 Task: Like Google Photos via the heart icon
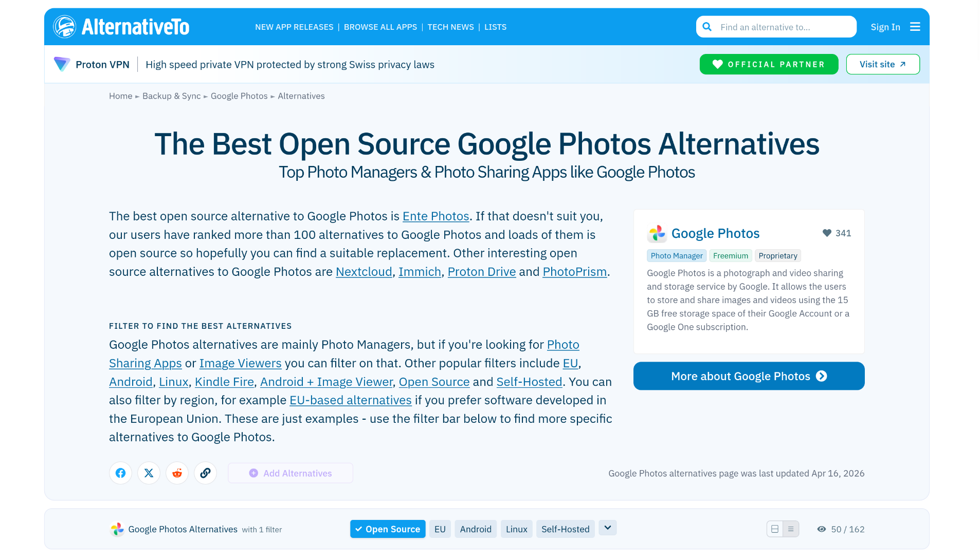(827, 233)
